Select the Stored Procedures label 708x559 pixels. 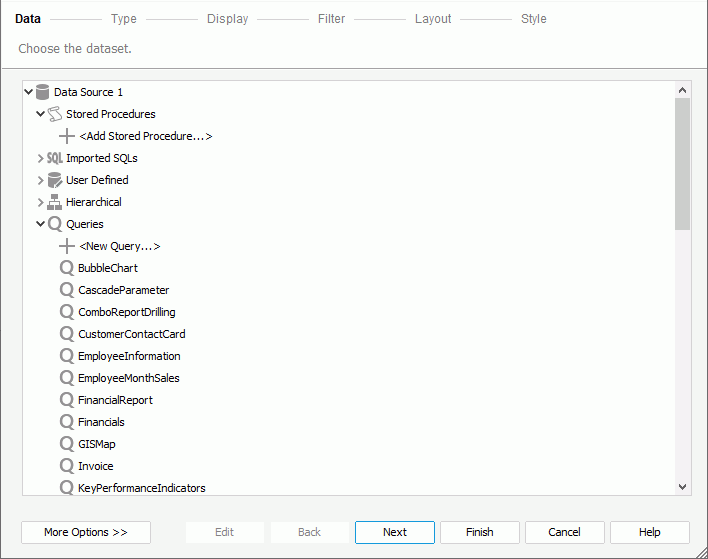tap(111, 114)
